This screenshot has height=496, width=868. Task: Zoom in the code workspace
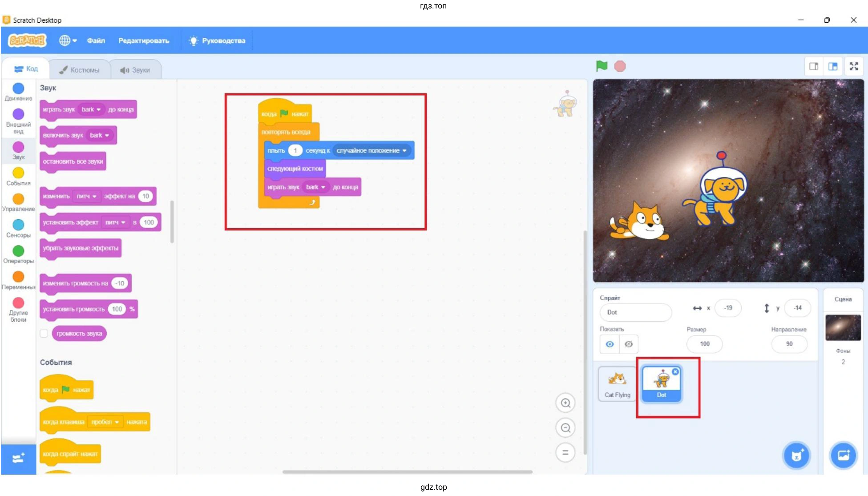click(x=565, y=403)
